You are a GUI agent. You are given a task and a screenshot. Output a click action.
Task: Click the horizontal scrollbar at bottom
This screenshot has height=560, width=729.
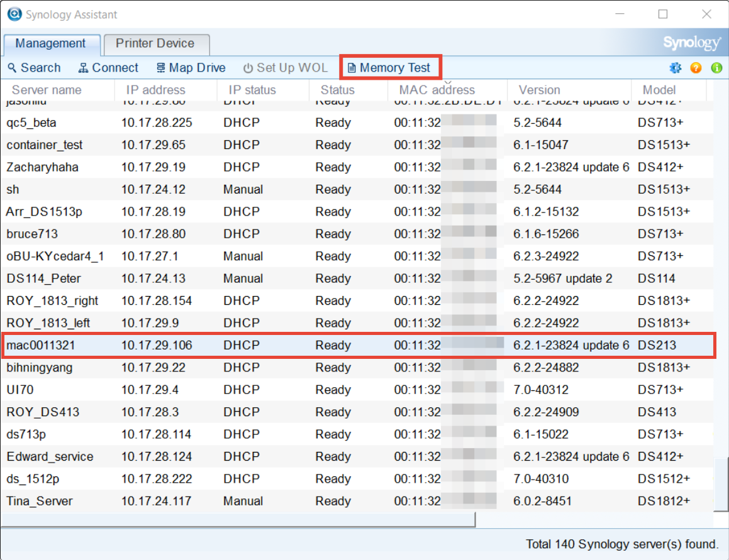pos(238,520)
